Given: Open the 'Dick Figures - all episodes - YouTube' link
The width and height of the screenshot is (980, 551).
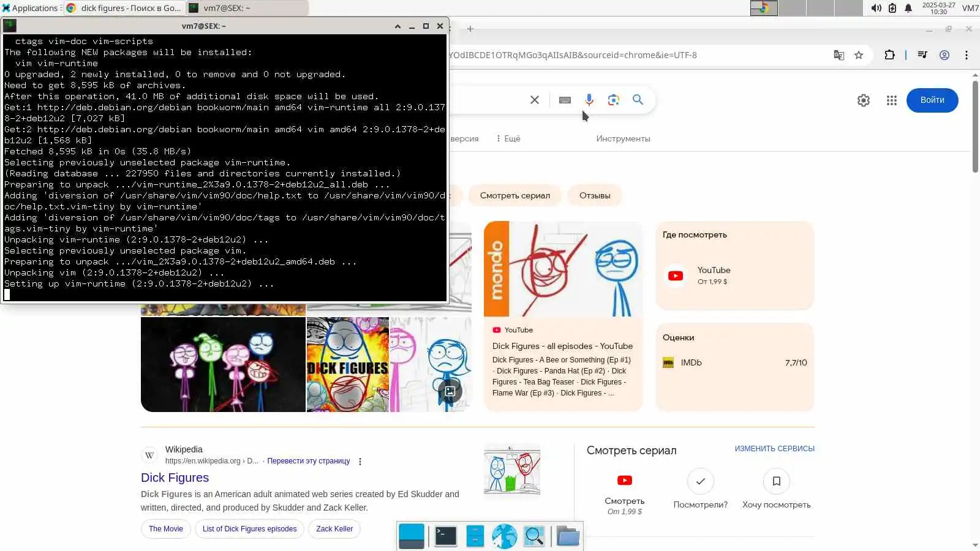Looking at the screenshot, I should (x=562, y=347).
